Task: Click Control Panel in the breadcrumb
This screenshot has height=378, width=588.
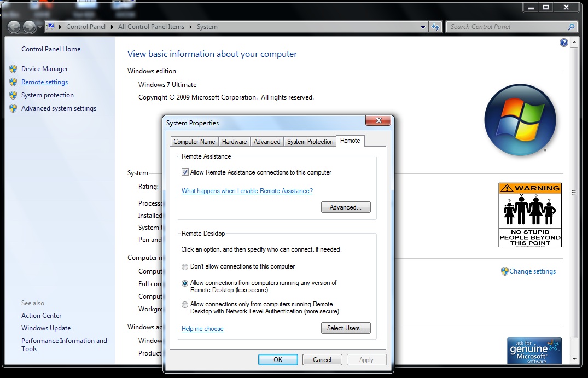Action: [x=86, y=27]
